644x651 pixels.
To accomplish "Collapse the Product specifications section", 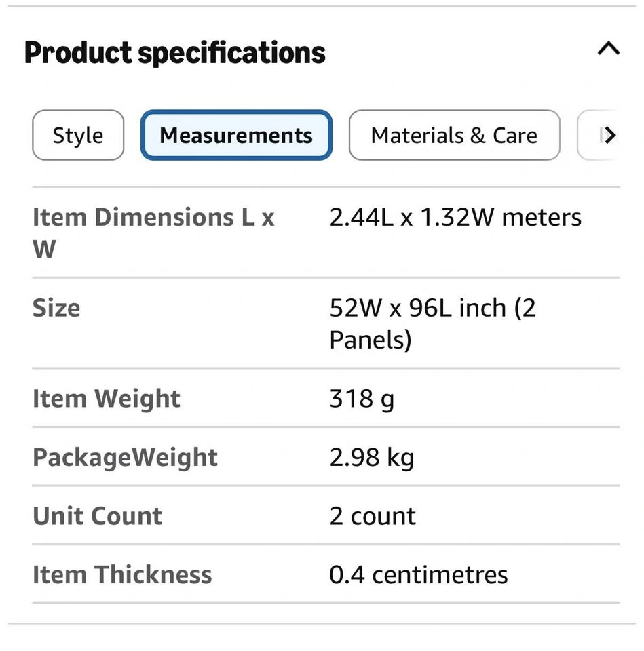I will (x=609, y=49).
